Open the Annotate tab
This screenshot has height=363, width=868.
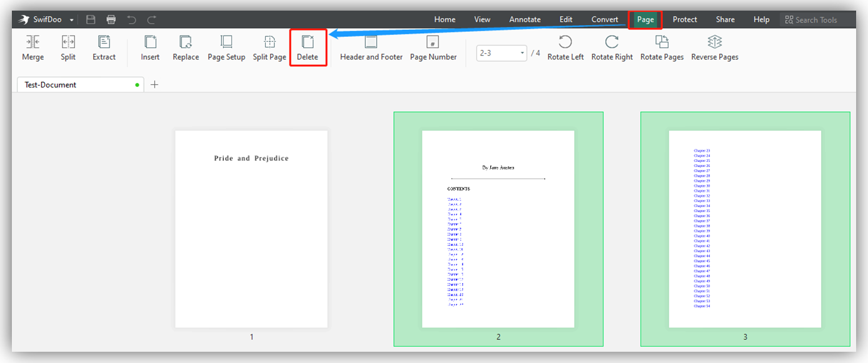pos(525,19)
